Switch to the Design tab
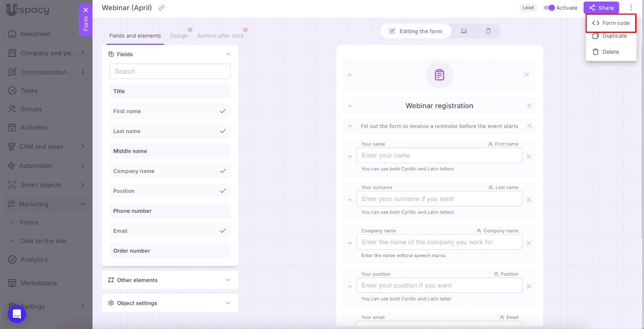 (x=179, y=36)
